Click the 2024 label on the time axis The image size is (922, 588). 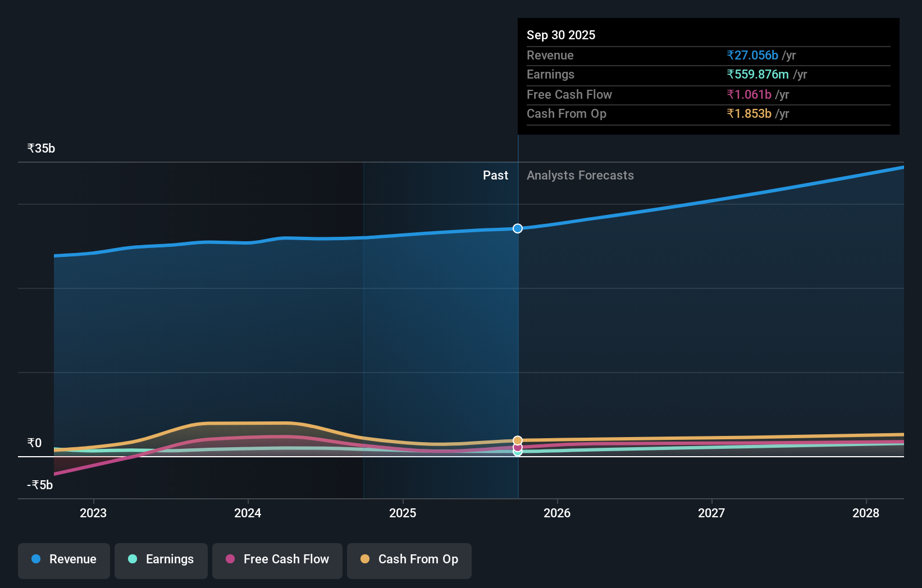click(x=248, y=513)
